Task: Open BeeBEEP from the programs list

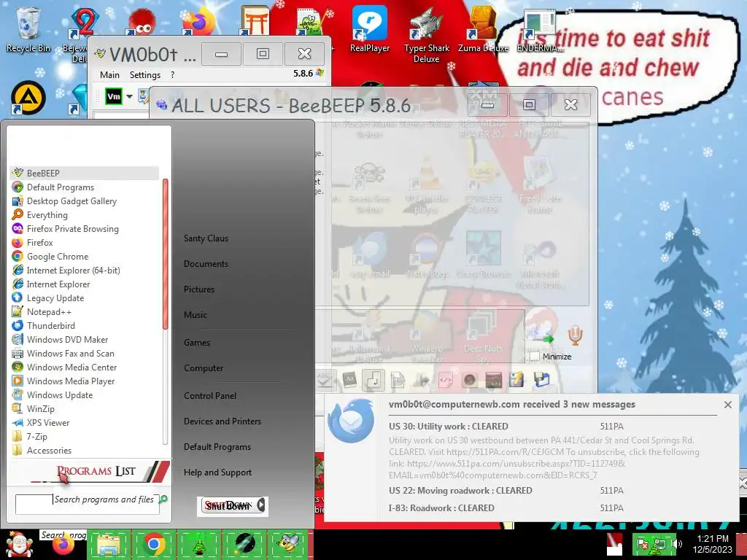Action: [x=85, y=173]
